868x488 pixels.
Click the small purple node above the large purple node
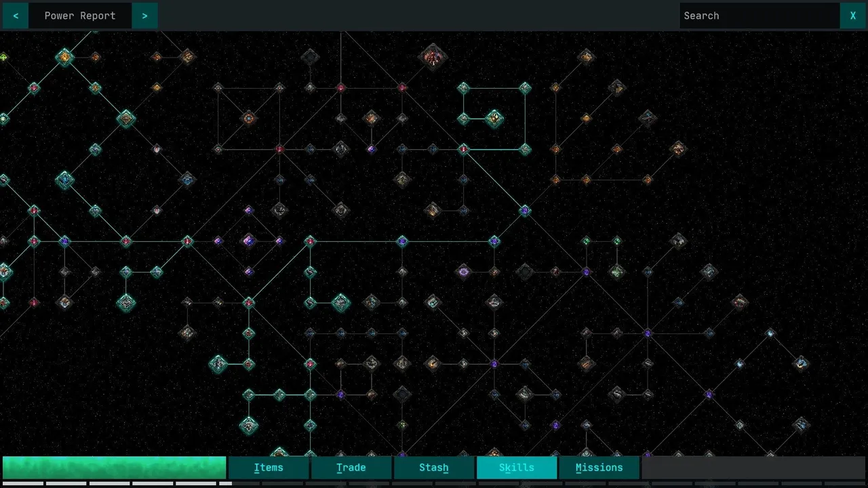click(x=249, y=210)
